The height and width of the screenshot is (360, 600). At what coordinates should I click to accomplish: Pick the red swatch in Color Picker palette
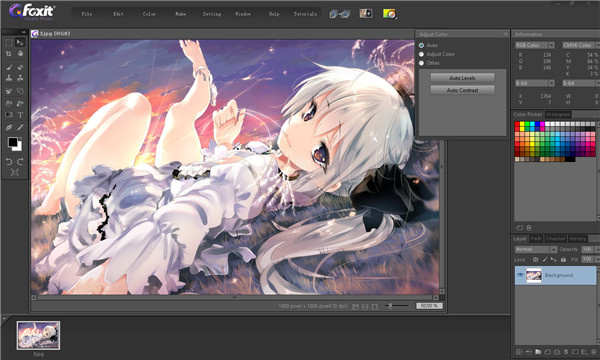point(517,124)
